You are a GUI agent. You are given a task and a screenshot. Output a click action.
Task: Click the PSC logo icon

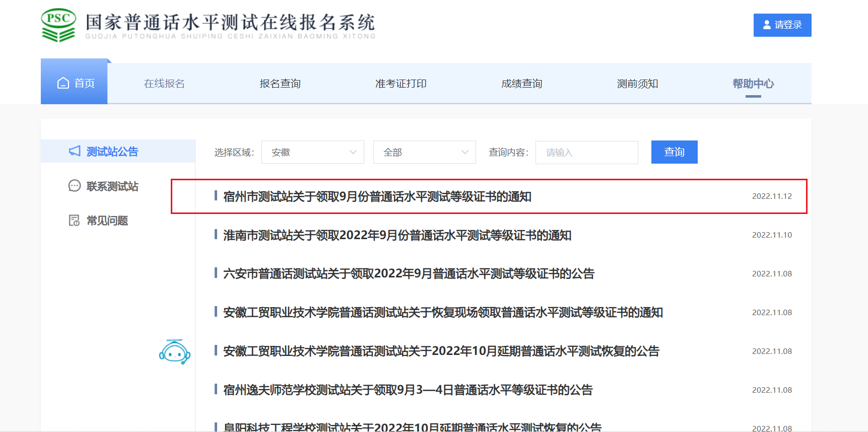click(x=58, y=25)
